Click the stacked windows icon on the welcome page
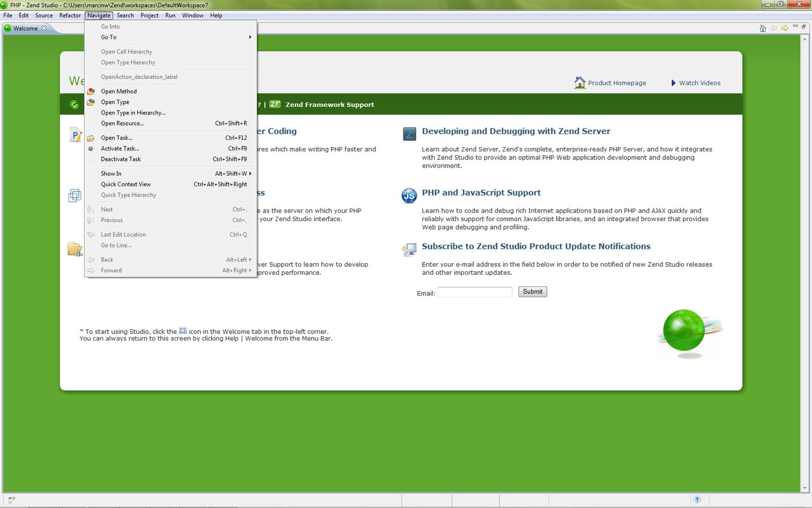This screenshot has width=812, height=508. click(74, 195)
